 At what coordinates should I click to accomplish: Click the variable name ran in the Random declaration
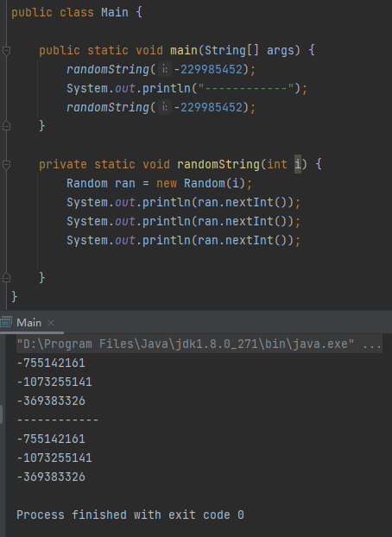[x=124, y=184]
